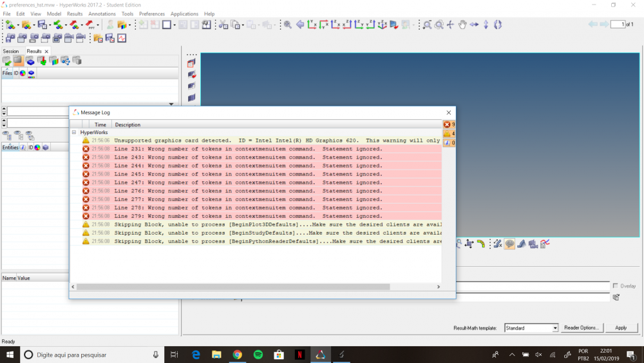Click the file browse icon below Overlay checkbox

point(616,297)
